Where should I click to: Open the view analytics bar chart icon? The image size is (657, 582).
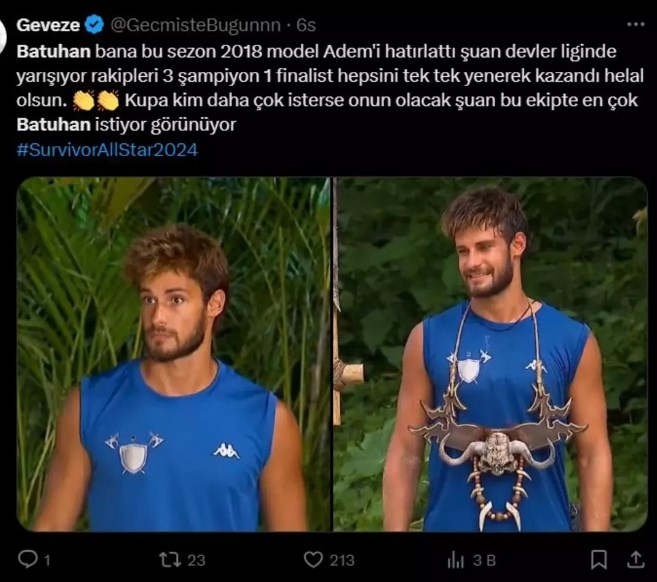tap(456, 560)
